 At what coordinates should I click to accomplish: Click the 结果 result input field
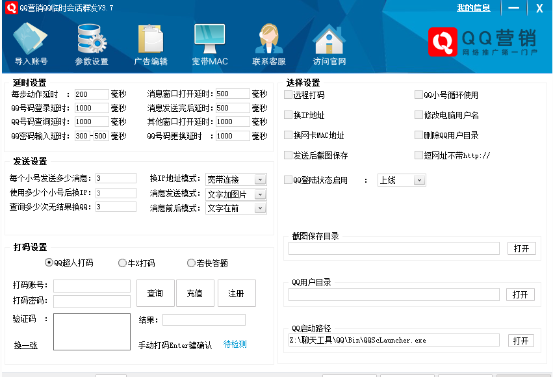(204, 320)
